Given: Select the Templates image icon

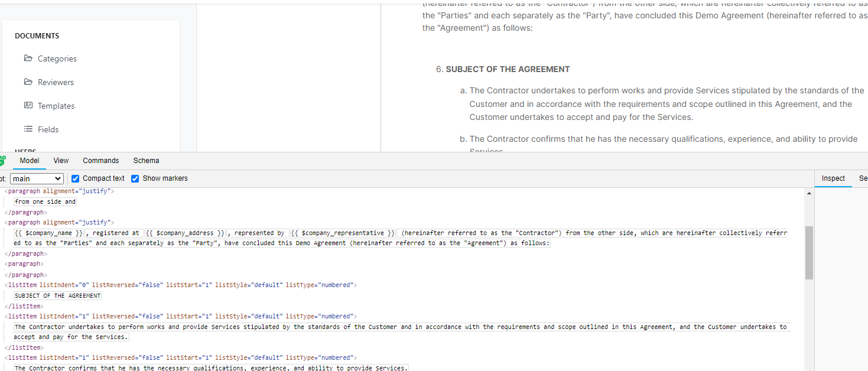Looking at the screenshot, I should 28,105.
